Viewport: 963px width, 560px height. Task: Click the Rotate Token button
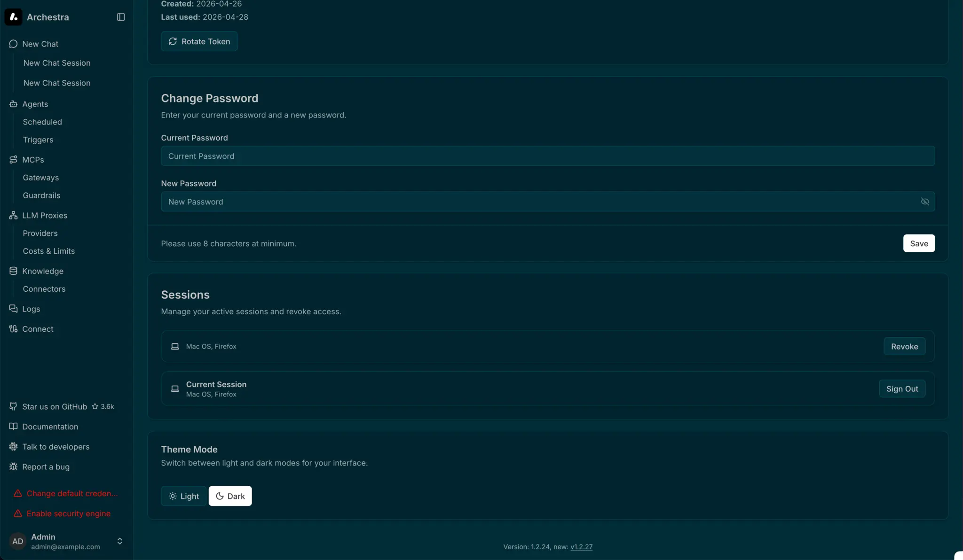pyautogui.click(x=199, y=41)
